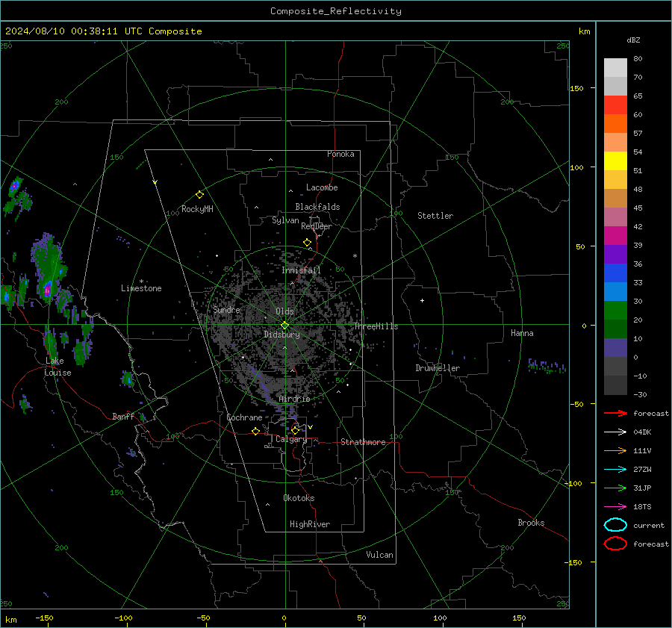Select the yellow 54-51 dBZ swatch
This screenshot has height=628, width=672.
click(x=615, y=161)
